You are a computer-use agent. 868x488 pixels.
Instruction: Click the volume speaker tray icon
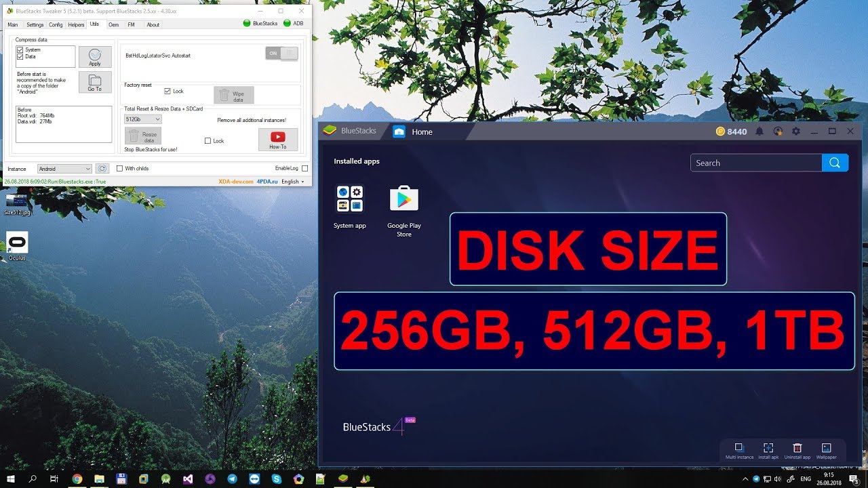click(x=778, y=479)
